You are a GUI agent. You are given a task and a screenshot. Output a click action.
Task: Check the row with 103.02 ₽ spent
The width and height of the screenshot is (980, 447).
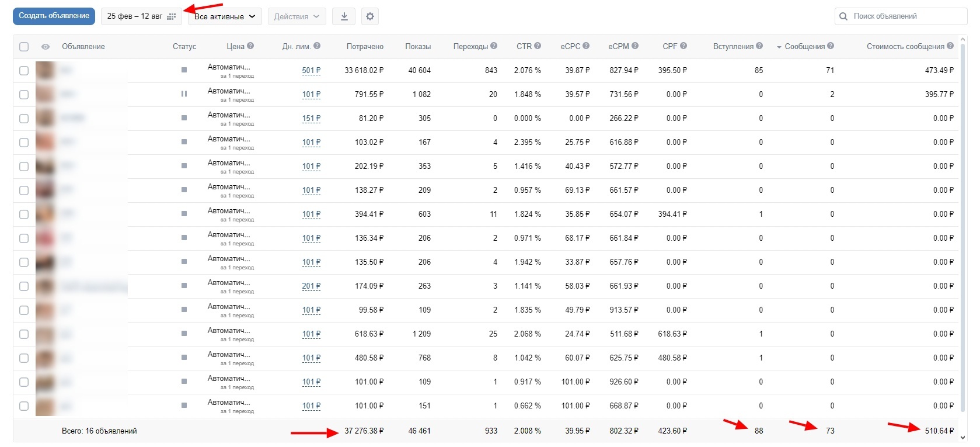24,143
